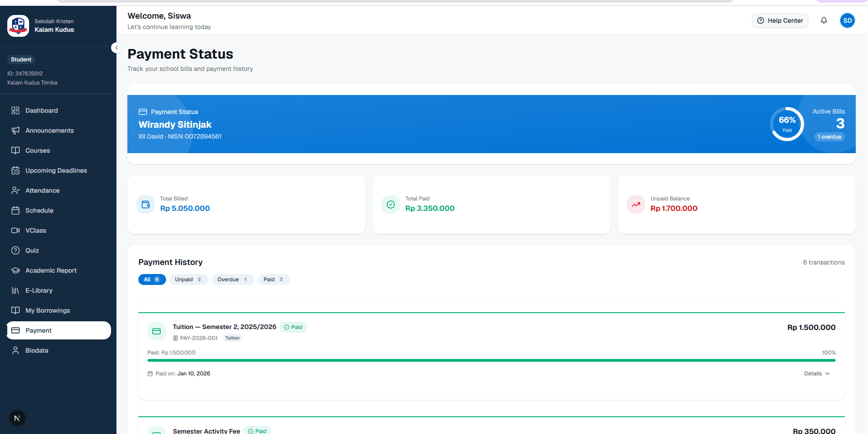This screenshot has height=434, width=868.
Task: Open Dashboard from the sidebar
Action: tap(58, 110)
